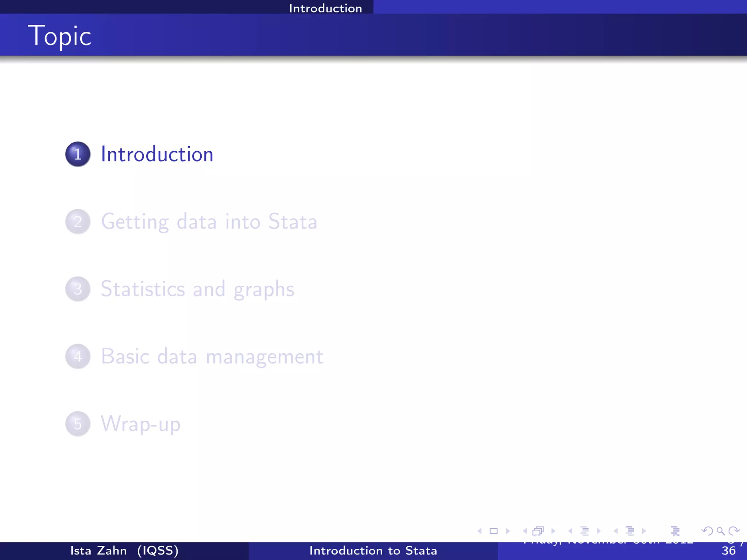747x560 pixels.
Task: Click the stacked frames navigation icon
Action: [538, 531]
